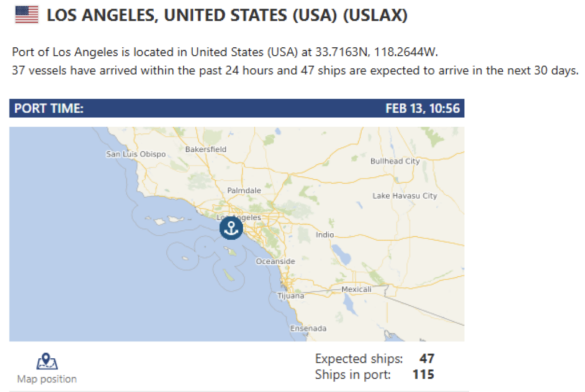Image resolution: width=585 pixels, height=392 pixels.
Task: Click Tijuana label on the map
Action: 291,296
